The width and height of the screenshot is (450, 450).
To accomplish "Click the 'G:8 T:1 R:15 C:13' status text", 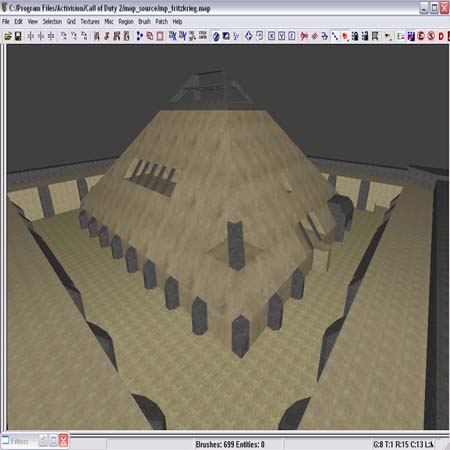I will pos(398,444).
